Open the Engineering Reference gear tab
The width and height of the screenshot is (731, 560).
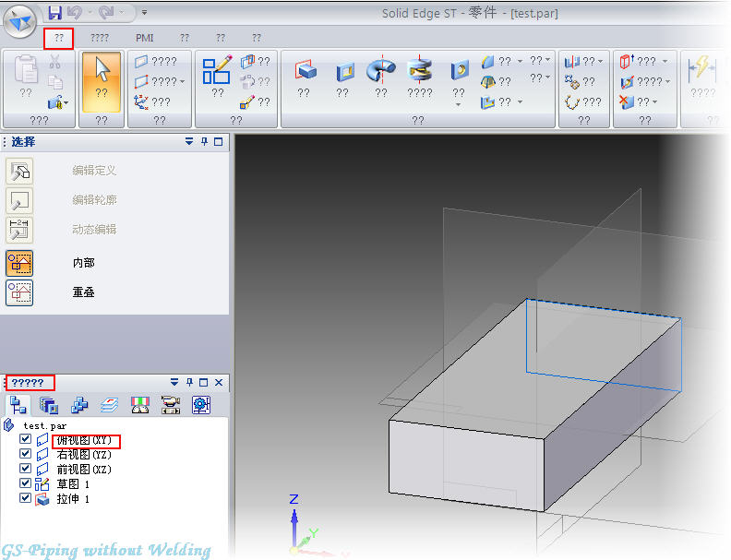pyautogui.click(x=201, y=405)
